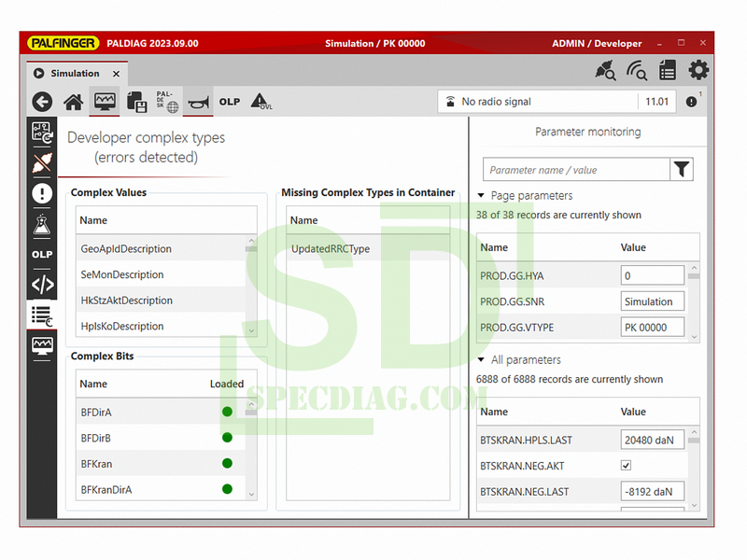The height and width of the screenshot is (560, 747).
Task: Open the Home screen icon
Action: click(73, 102)
